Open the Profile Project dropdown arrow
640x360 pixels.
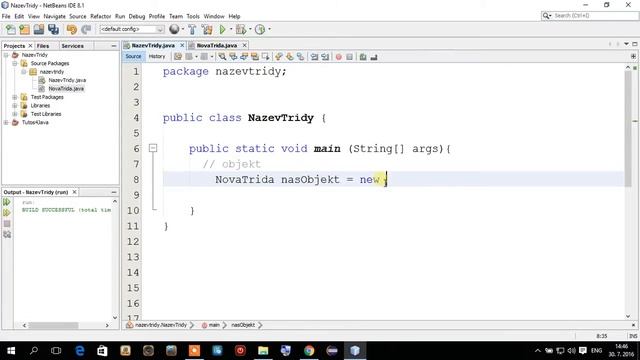(x=269, y=29)
